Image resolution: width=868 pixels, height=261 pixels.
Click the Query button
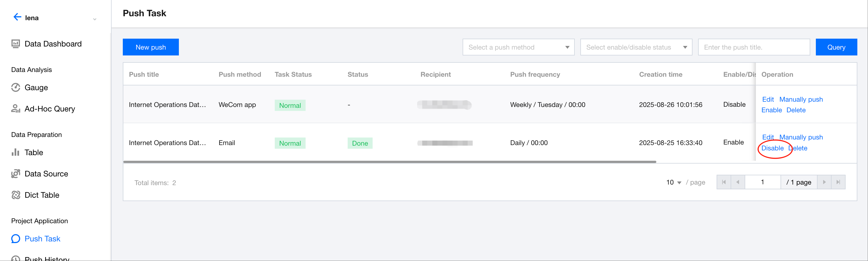[x=836, y=47]
